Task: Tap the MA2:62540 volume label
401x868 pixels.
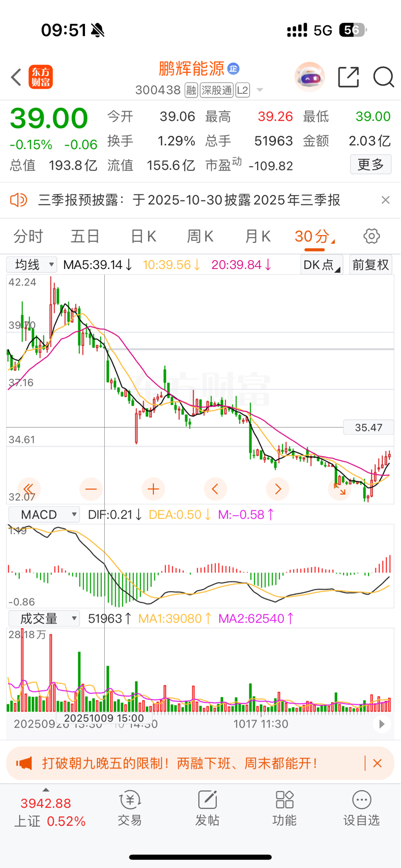Action: 256,619
